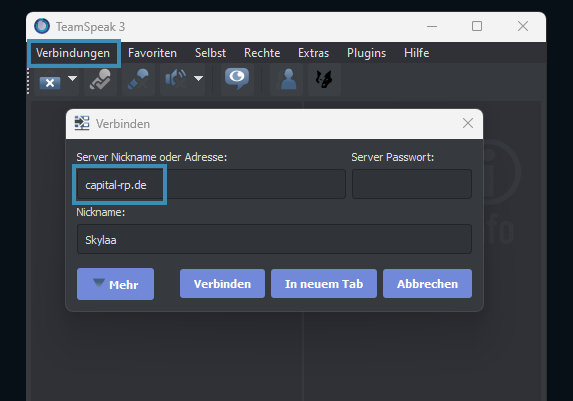The height and width of the screenshot is (401, 573).
Task: Open the Verbindungen menu
Action: coord(73,53)
